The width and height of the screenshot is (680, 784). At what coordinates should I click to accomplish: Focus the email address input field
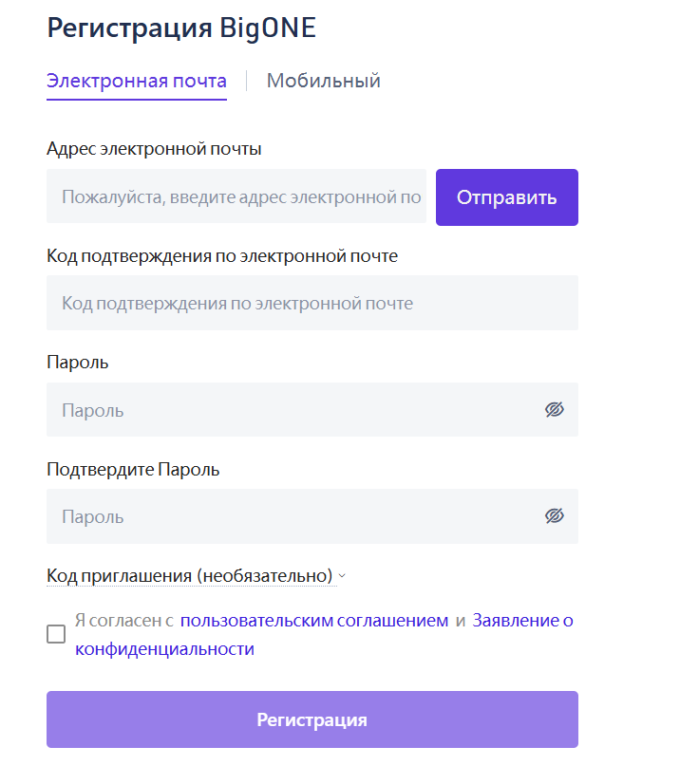(x=236, y=196)
